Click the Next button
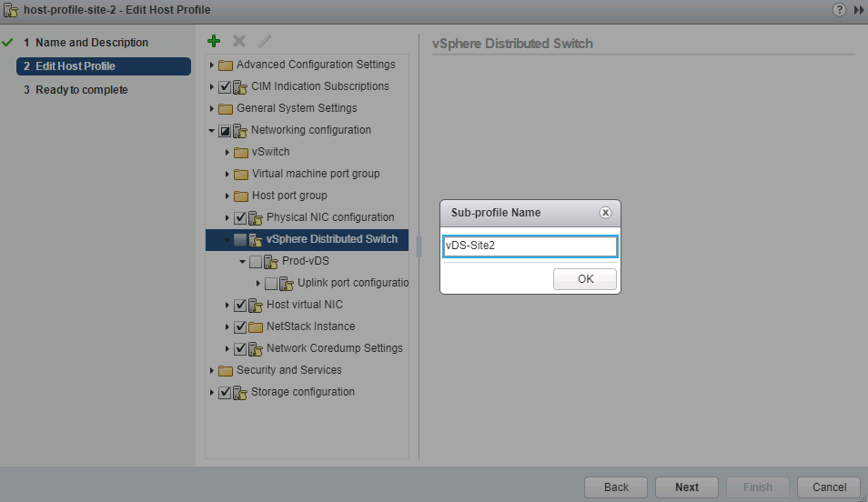Screen dimensions: 868x502 pos(686,487)
